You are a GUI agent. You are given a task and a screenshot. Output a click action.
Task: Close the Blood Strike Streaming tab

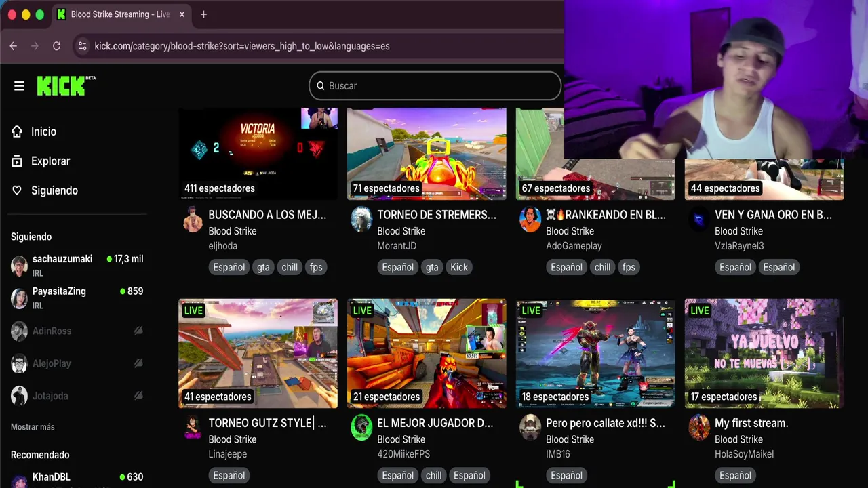click(182, 14)
